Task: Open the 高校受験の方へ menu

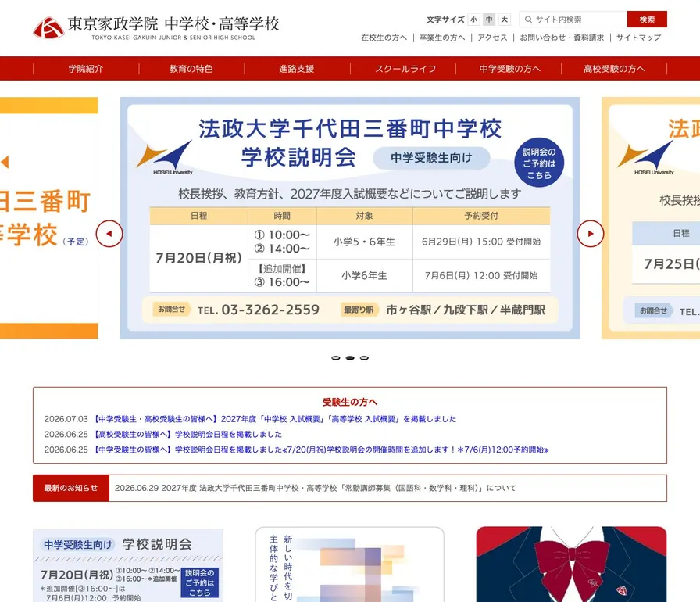Action: pyautogui.click(x=614, y=69)
